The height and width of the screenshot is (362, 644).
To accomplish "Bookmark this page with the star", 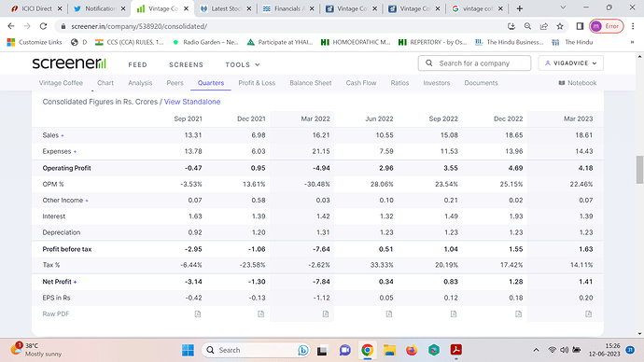I will 560,26.
